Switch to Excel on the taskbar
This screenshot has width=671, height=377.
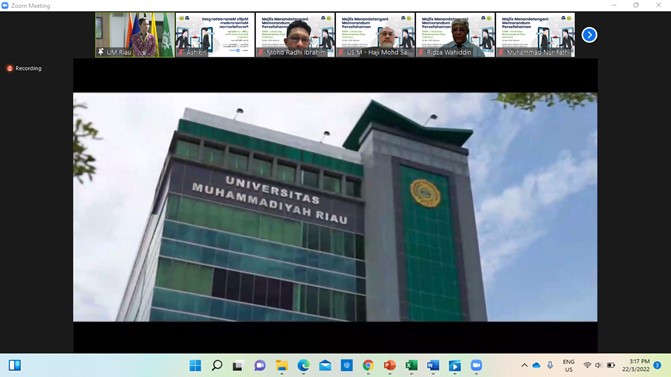pos(411,365)
